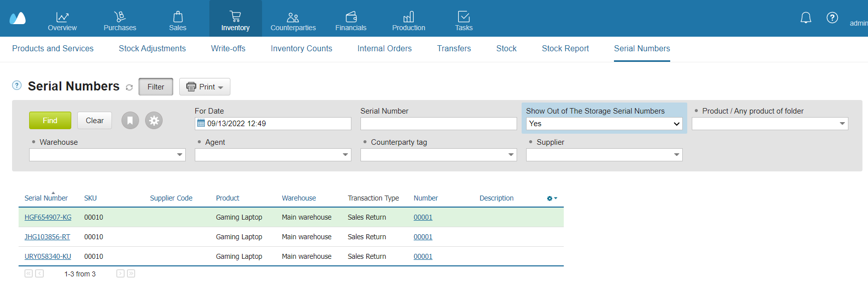Open the Purchases section
This screenshot has height=289, width=868.
coord(120,22)
